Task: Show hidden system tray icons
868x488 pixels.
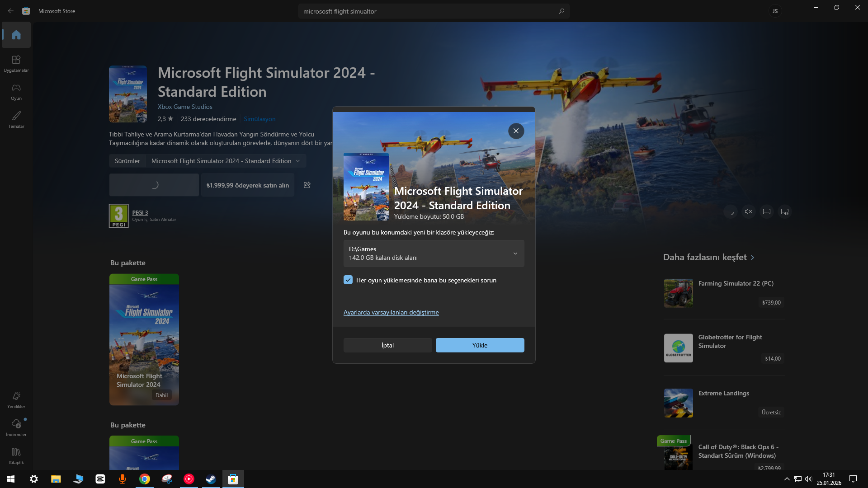Action: pyautogui.click(x=787, y=479)
